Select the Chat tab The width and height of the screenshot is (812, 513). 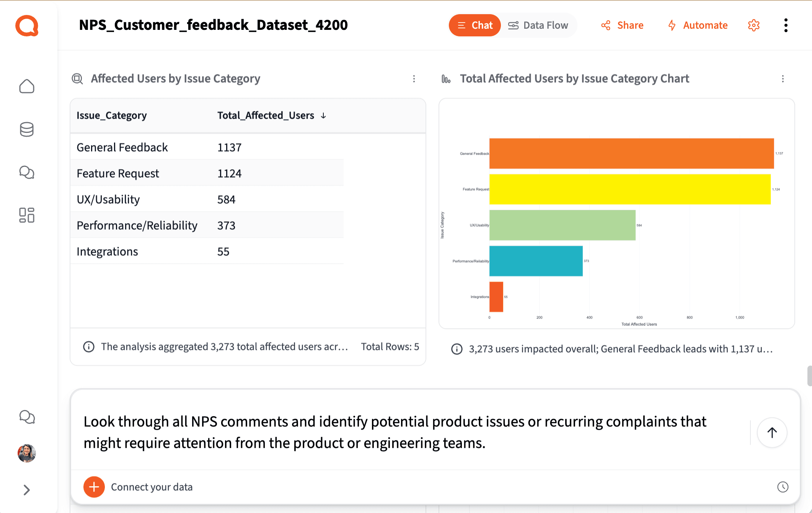point(474,25)
